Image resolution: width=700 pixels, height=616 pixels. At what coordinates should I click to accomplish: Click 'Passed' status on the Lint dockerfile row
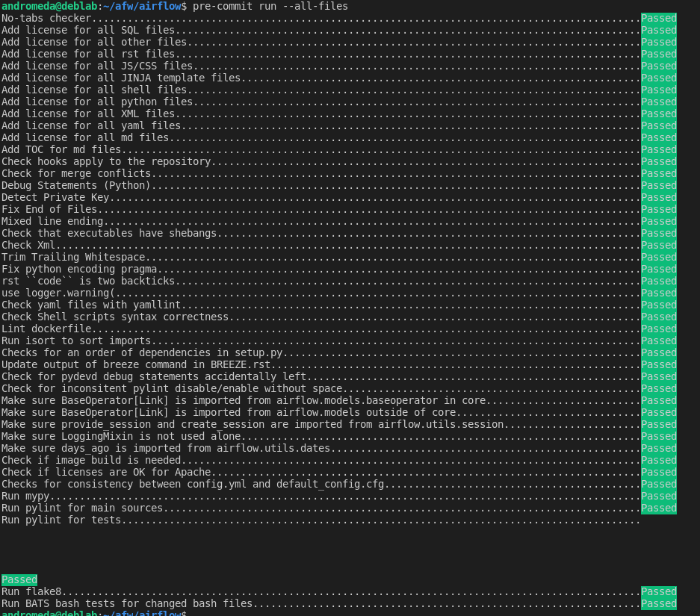tap(659, 329)
